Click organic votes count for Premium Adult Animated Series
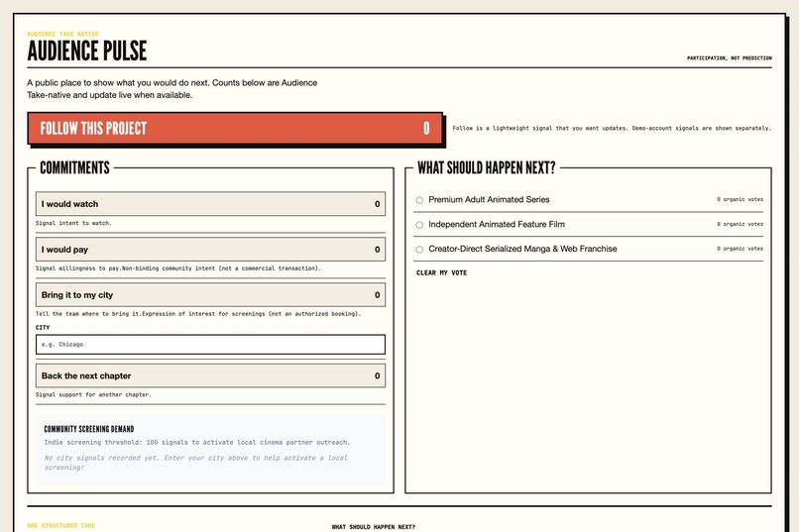This screenshot has width=799, height=532. tap(740, 199)
